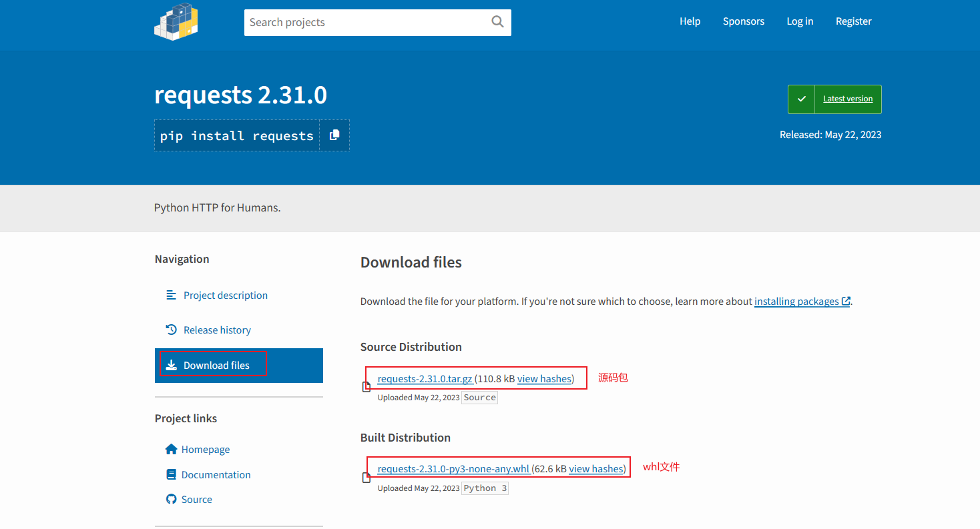Click the Release history clock icon
The height and width of the screenshot is (529, 980).
172,330
